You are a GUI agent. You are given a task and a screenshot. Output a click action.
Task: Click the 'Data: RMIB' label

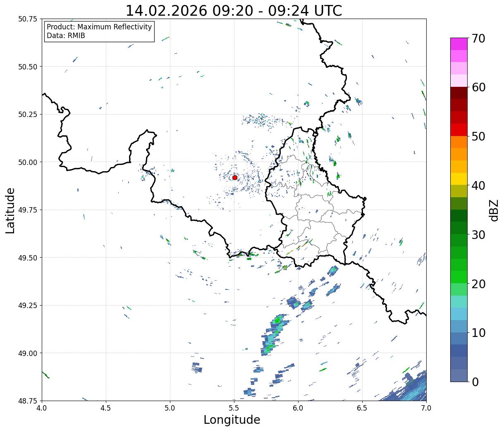(66, 36)
